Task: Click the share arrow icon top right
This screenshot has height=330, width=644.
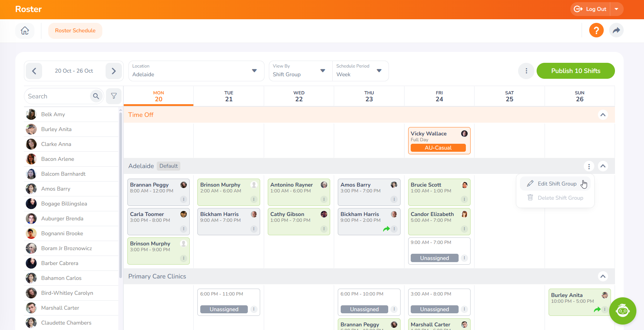Action: (616, 30)
